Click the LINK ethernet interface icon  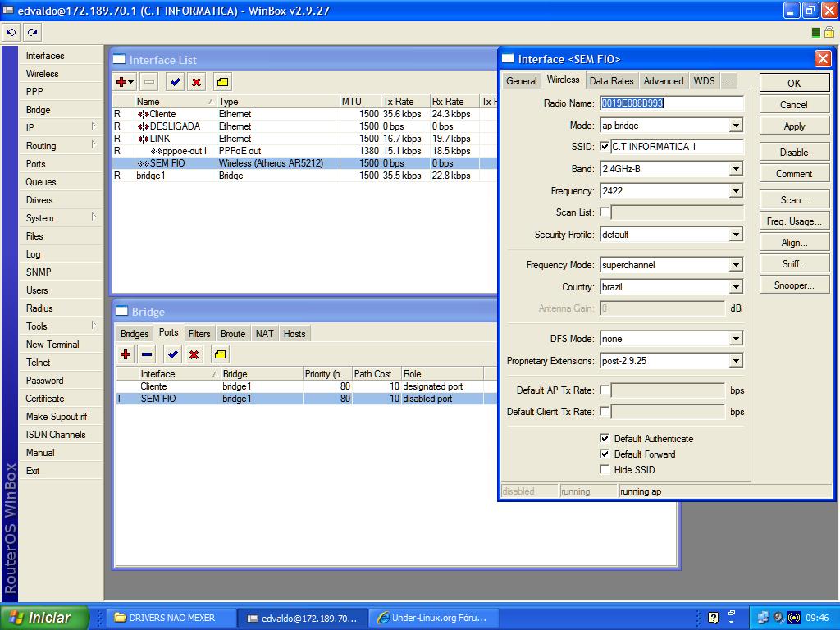click(143, 139)
